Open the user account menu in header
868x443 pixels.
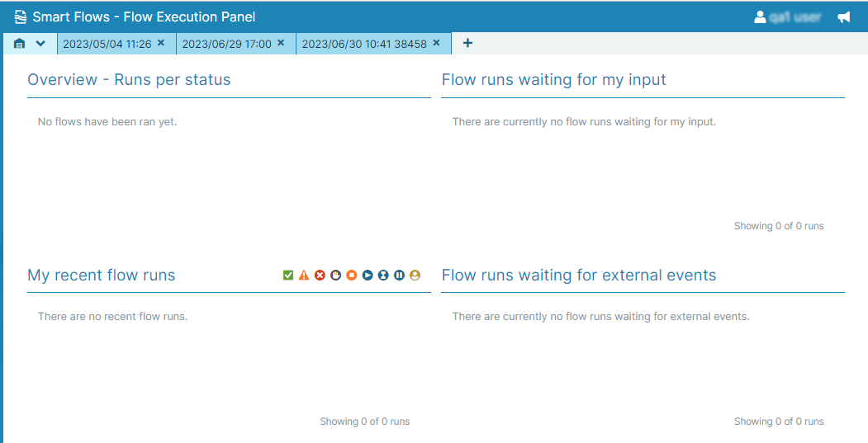[787, 17]
